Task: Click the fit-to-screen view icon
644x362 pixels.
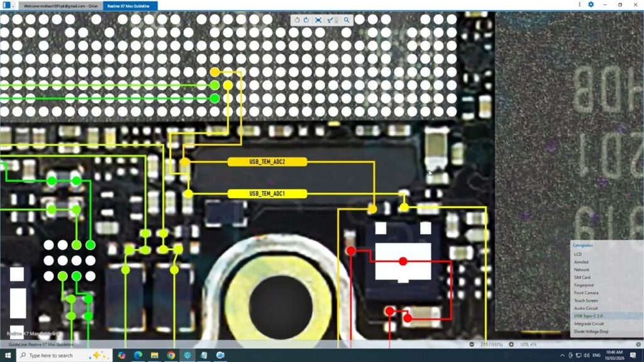Action: 318,20
